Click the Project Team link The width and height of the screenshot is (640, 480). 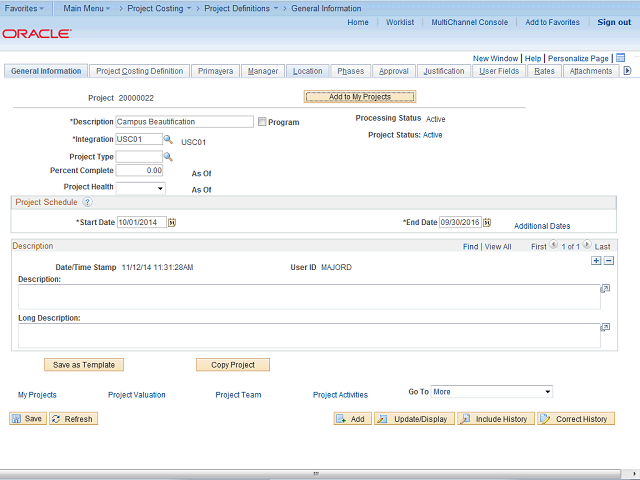pyautogui.click(x=238, y=395)
